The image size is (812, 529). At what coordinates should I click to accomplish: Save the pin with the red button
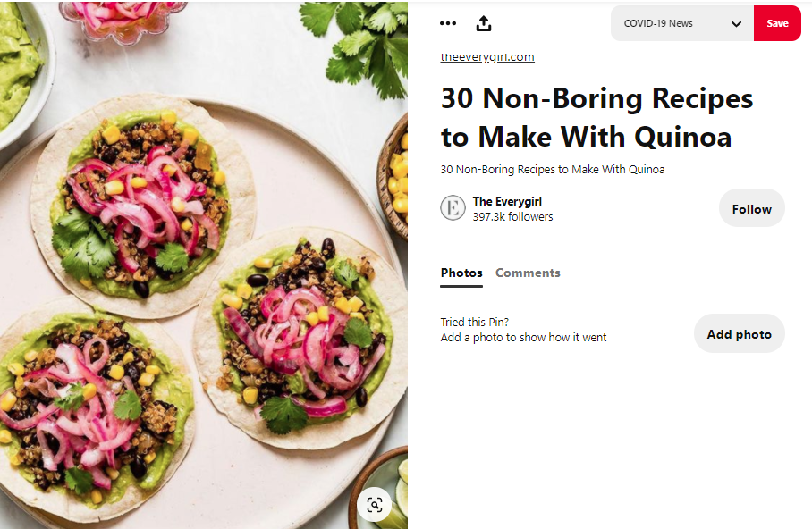(x=777, y=23)
